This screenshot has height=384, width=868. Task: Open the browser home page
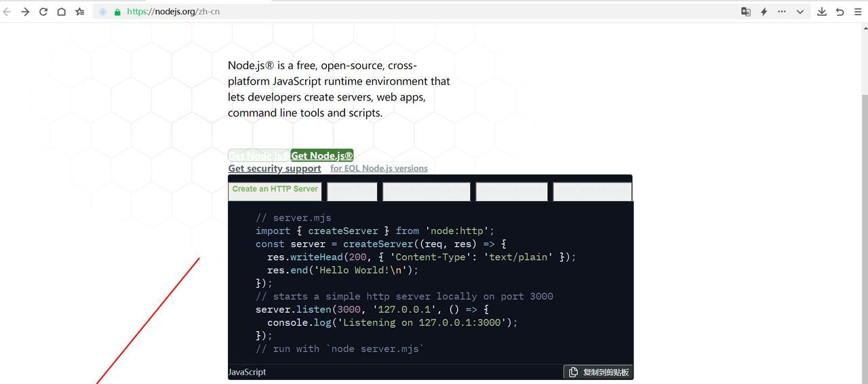pyautogui.click(x=61, y=12)
